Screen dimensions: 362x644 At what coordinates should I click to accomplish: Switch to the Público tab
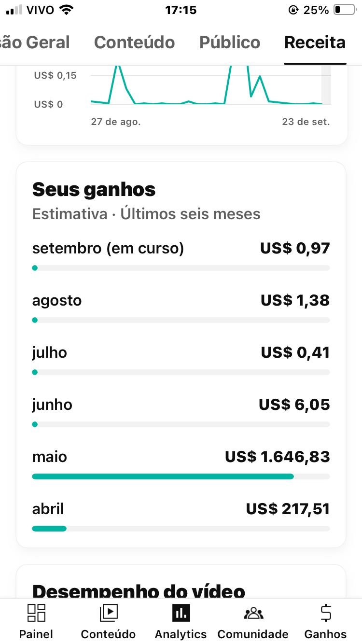(230, 42)
